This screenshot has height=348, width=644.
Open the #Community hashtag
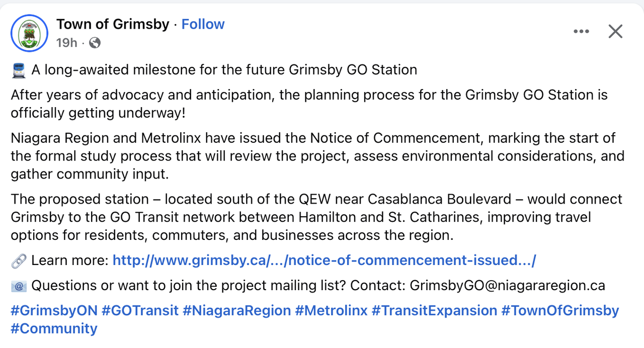tap(54, 328)
